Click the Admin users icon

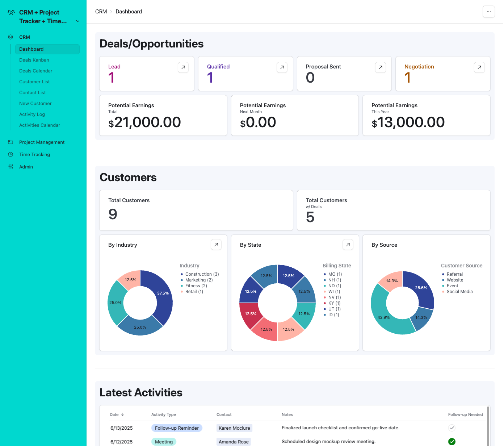[x=10, y=167]
